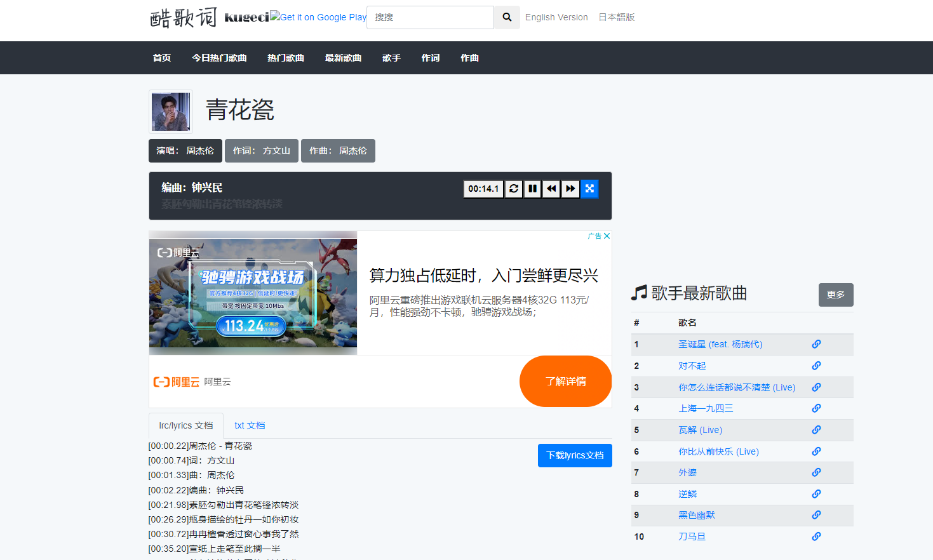Viewport: 933px width, 560px height.
Task: Click the link icon for 外婆 row
Action: click(x=816, y=472)
